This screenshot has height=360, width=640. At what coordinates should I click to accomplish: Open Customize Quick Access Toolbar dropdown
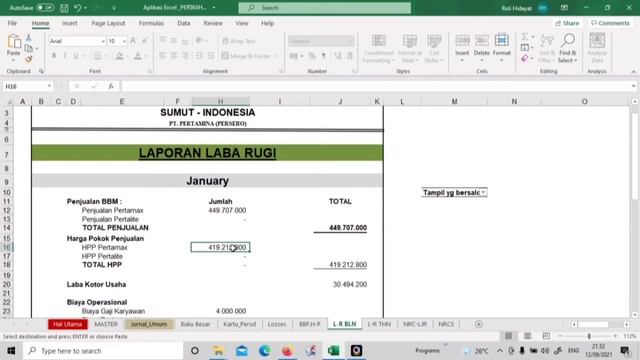114,8
